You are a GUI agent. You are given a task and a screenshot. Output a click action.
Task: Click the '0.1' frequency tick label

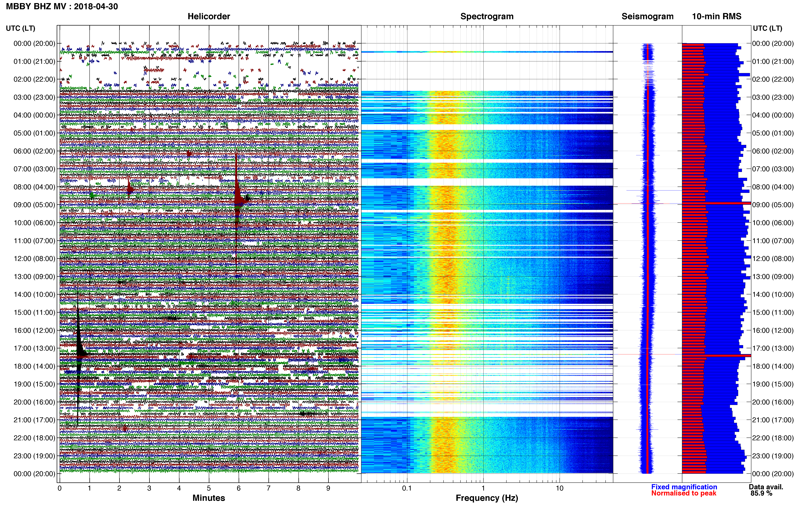407,488
